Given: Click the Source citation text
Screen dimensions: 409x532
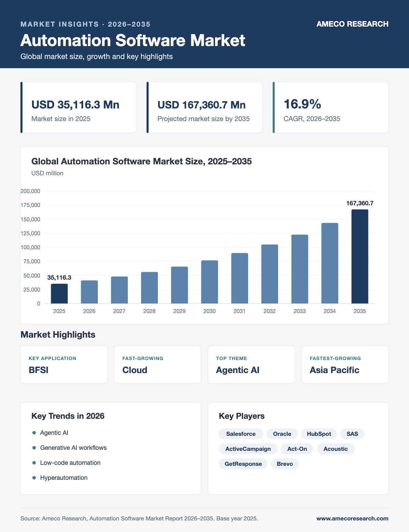Looking at the screenshot, I should click(x=139, y=518).
